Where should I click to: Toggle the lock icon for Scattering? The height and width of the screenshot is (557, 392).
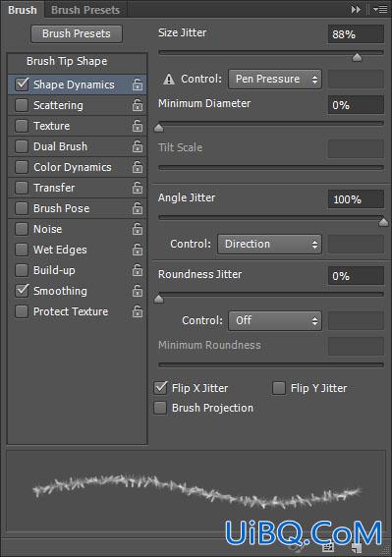[138, 105]
